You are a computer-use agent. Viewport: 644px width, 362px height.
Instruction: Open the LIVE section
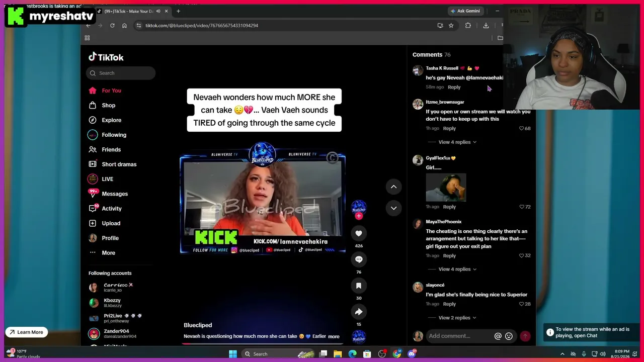click(101, 179)
